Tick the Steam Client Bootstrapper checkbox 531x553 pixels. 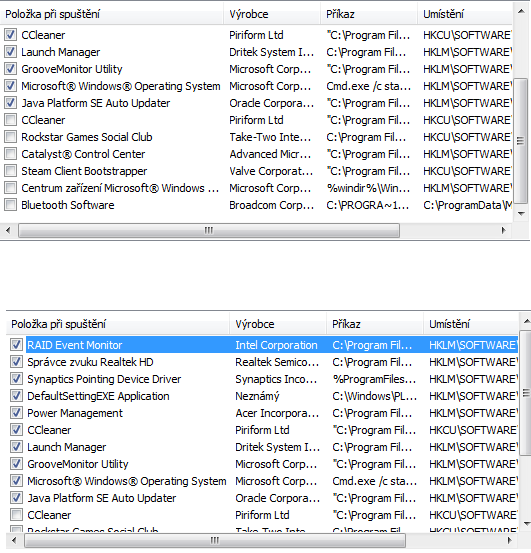click(x=10, y=171)
